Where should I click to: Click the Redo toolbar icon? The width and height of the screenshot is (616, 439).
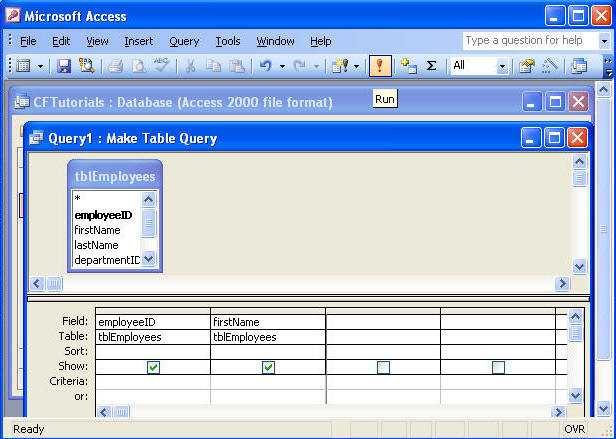pyautogui.click(x=300, y=66)
